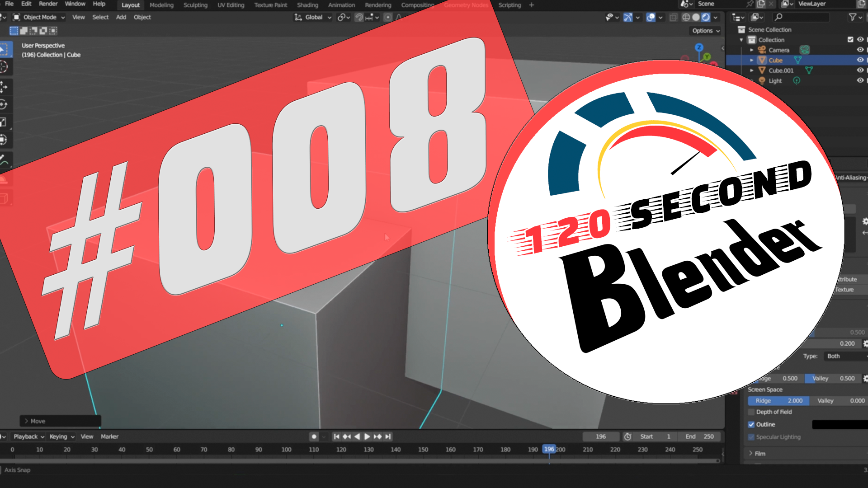Toggle proportional editing icon
This screenshot has width=868, height=488.
pyautogui.click(x=388, y=17)
